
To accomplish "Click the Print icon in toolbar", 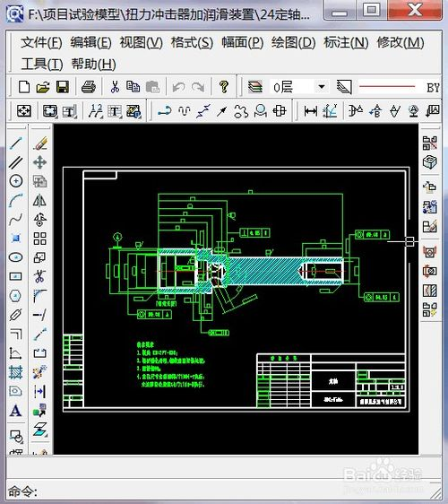I will coord(89,87).
